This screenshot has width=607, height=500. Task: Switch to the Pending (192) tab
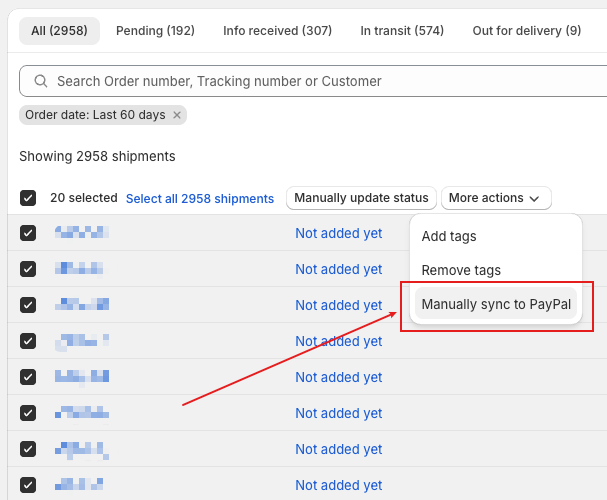[155, 31]
